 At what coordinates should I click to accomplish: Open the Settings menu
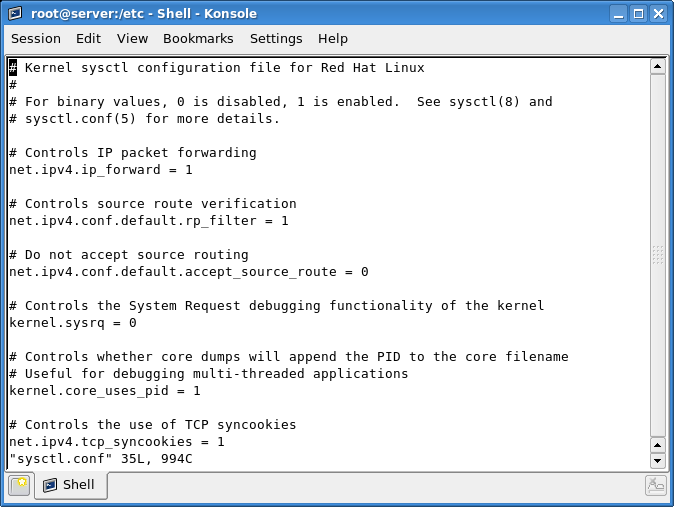[276, 39]
